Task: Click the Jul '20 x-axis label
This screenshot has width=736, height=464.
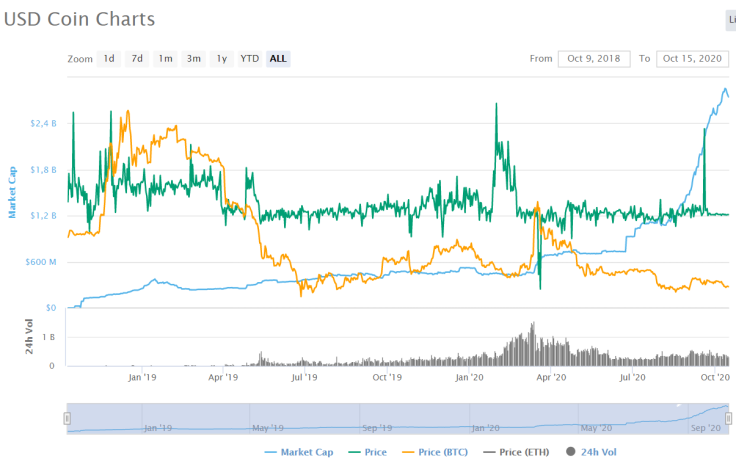Action: coord(632,377)
